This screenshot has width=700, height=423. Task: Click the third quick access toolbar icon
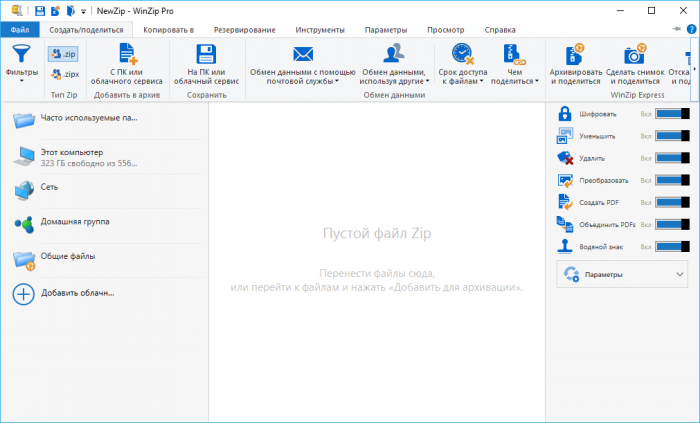[71, 11]
